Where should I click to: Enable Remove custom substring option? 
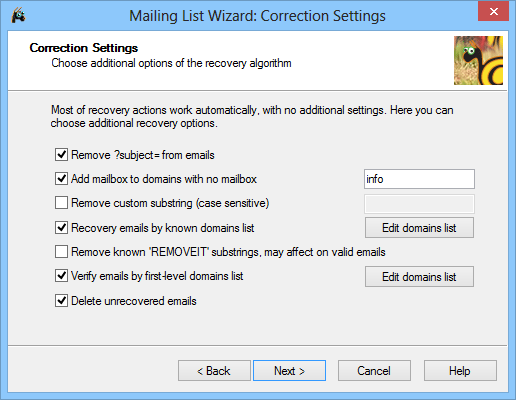tap(61, 203)
